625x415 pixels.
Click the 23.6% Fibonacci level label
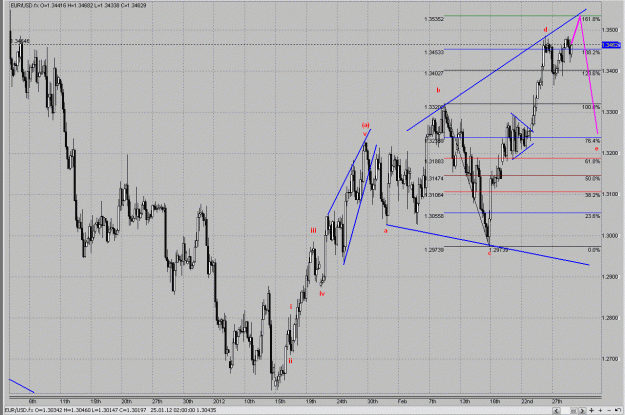point(592,216)
